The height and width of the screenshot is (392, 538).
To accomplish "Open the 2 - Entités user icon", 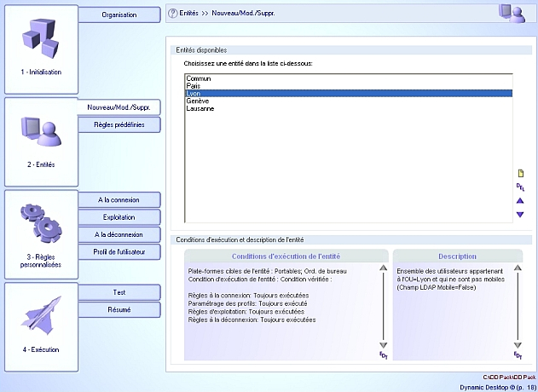I will (41, 131).
